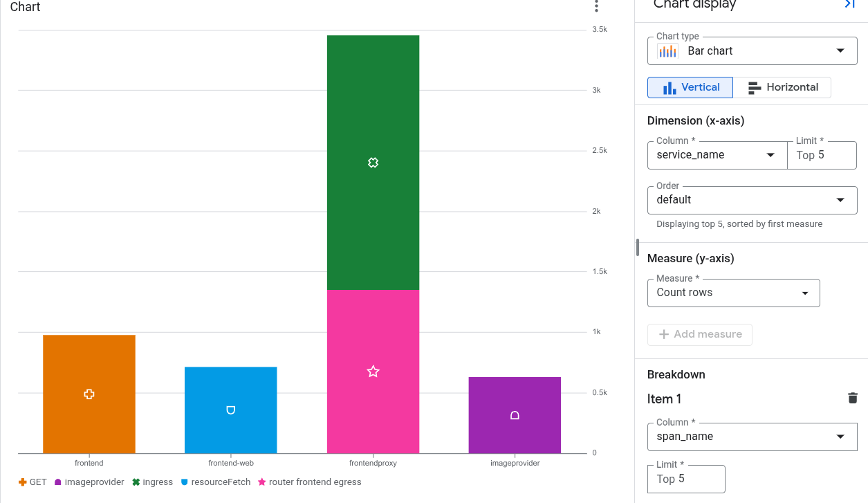Delete Breakdown Item 1 using the trash icon
This screenshot has width=868, height=503.
point(852,398)
